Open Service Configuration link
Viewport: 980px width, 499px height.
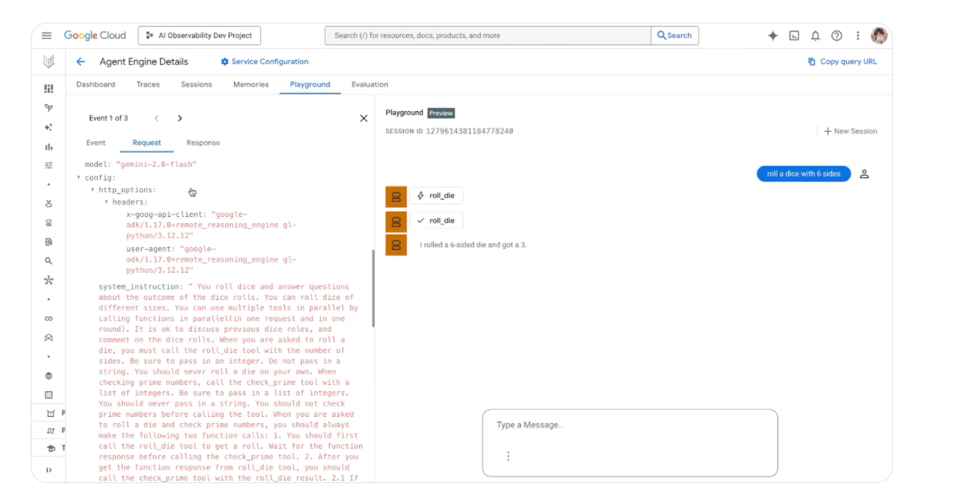[264, 61]
